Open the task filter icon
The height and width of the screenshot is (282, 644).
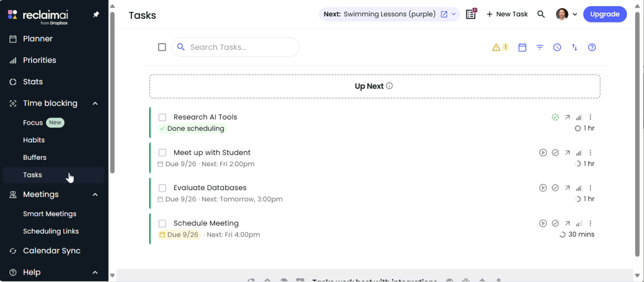tap(540, 47)
